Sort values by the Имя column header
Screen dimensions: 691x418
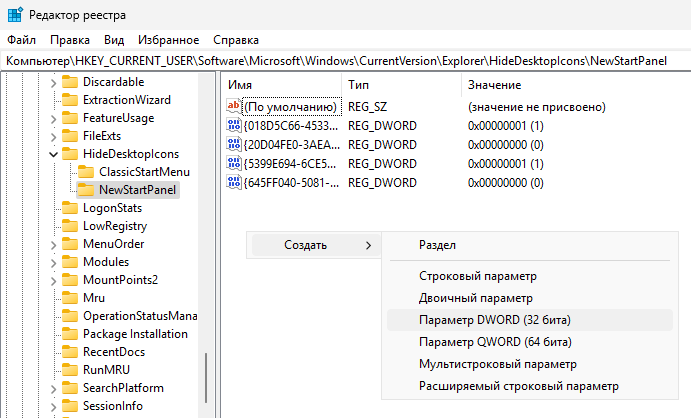[x=280, y=85]
